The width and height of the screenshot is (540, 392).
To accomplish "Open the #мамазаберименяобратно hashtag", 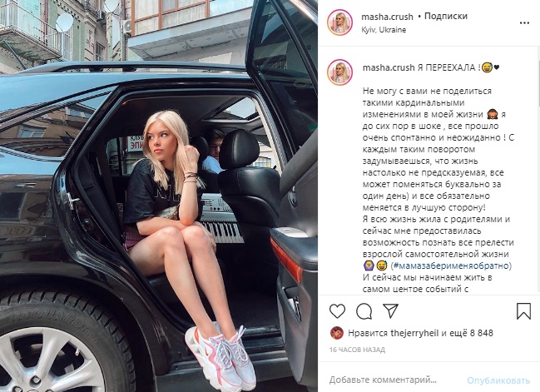I will [x=451, y=266].
